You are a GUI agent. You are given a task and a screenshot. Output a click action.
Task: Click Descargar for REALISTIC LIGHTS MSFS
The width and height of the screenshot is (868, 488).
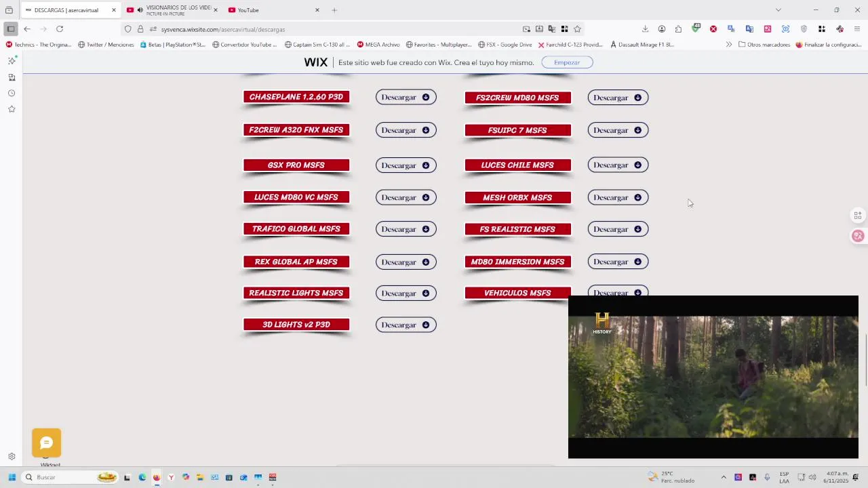(x=406, y=293)
